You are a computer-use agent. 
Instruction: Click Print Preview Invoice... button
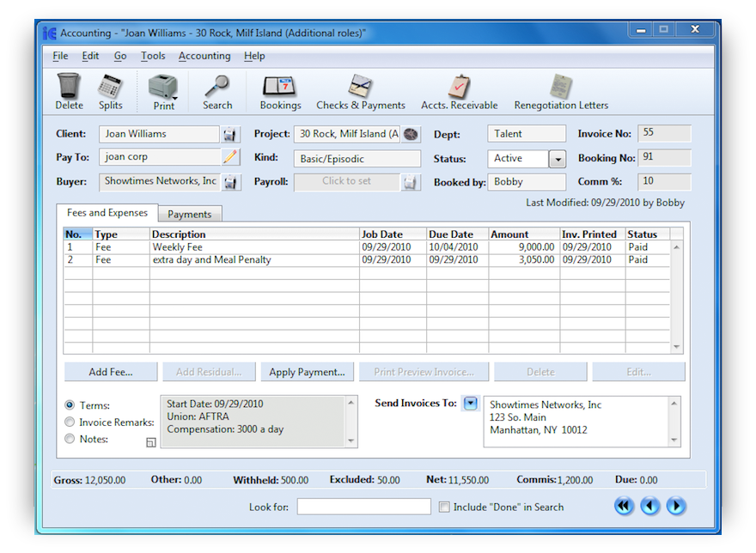(x=424, y=372)
